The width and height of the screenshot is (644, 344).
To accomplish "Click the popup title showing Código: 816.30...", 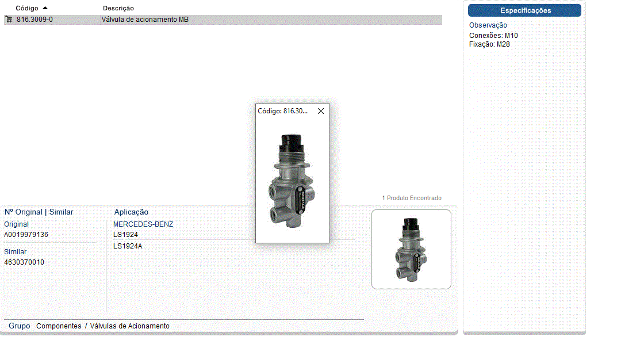I will pos(282,111).
